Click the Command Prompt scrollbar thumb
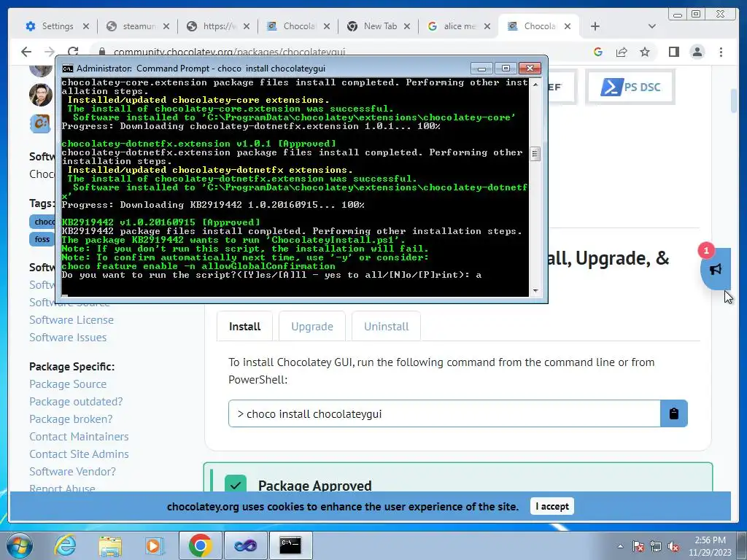Screen dimensions: 747x560 (535, 154)
